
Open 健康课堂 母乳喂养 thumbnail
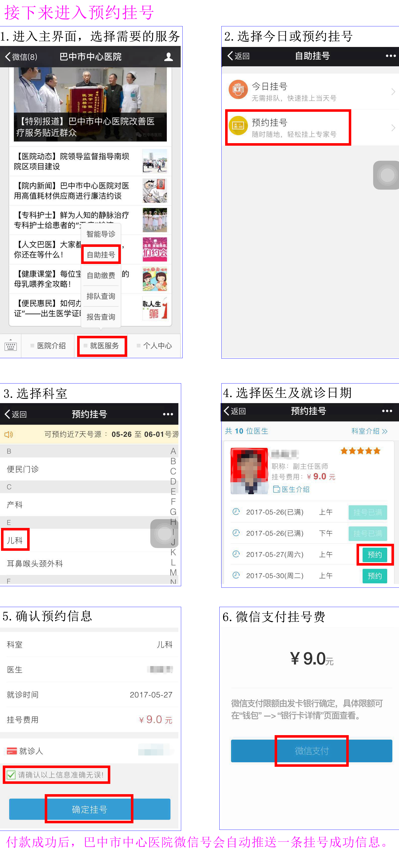click(x=155, y=279)
